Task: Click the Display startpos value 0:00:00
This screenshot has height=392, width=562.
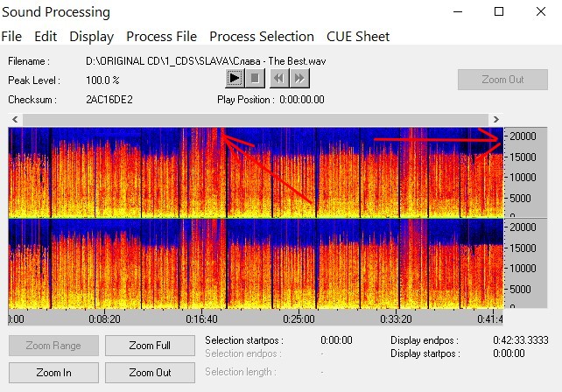Action: 509,353
